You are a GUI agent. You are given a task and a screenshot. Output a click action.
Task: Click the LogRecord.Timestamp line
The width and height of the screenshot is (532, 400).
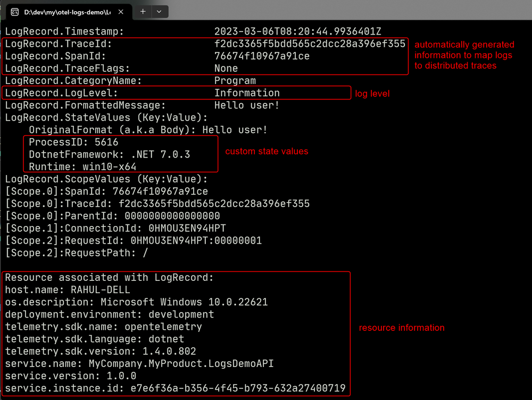pyautogui.click(x=160, y=31)
